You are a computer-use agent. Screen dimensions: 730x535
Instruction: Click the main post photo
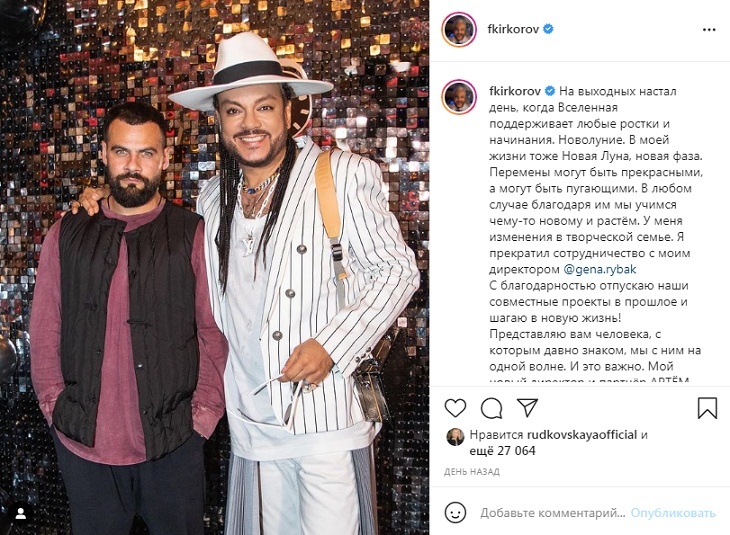(214, 267)
